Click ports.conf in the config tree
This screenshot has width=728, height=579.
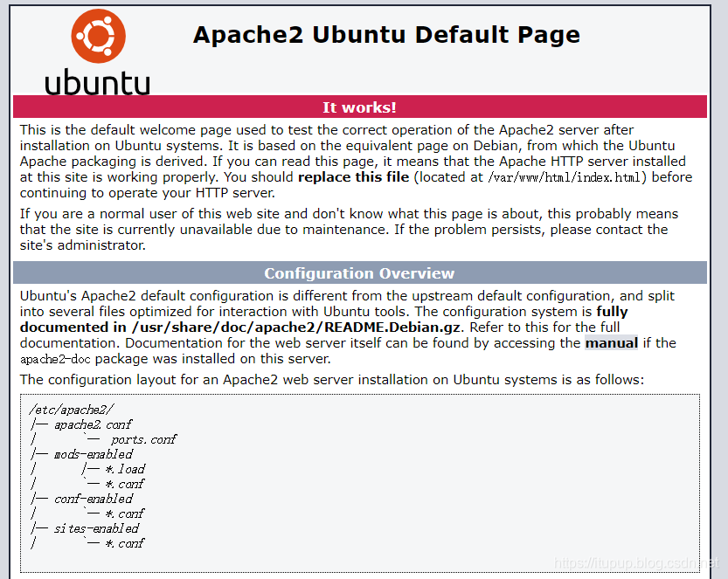pyautogui.click(x=144, y=439)
